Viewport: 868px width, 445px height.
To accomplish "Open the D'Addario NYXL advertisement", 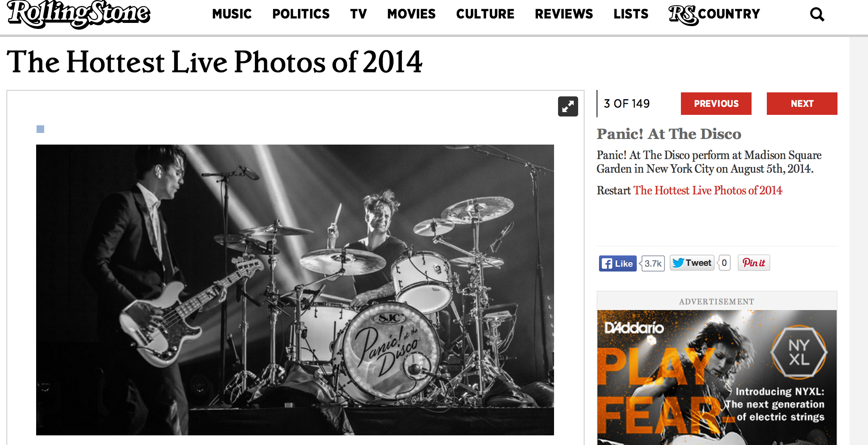I will 717,378.
